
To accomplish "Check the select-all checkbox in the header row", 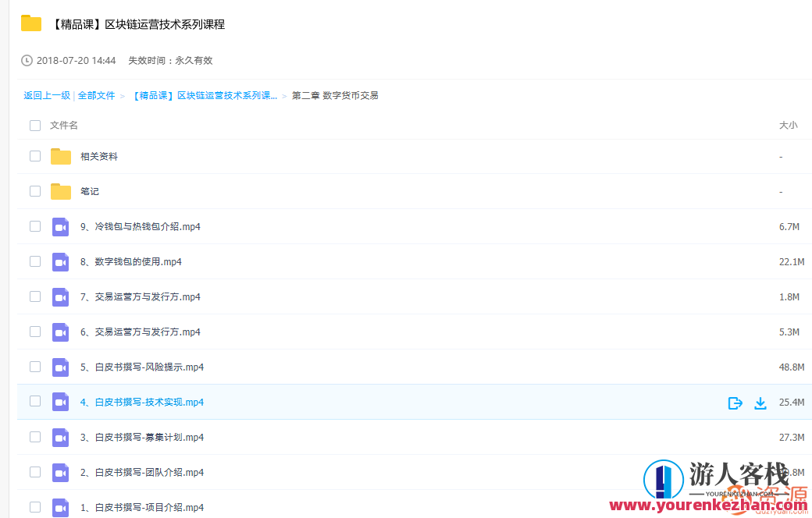I will (35, 125).
